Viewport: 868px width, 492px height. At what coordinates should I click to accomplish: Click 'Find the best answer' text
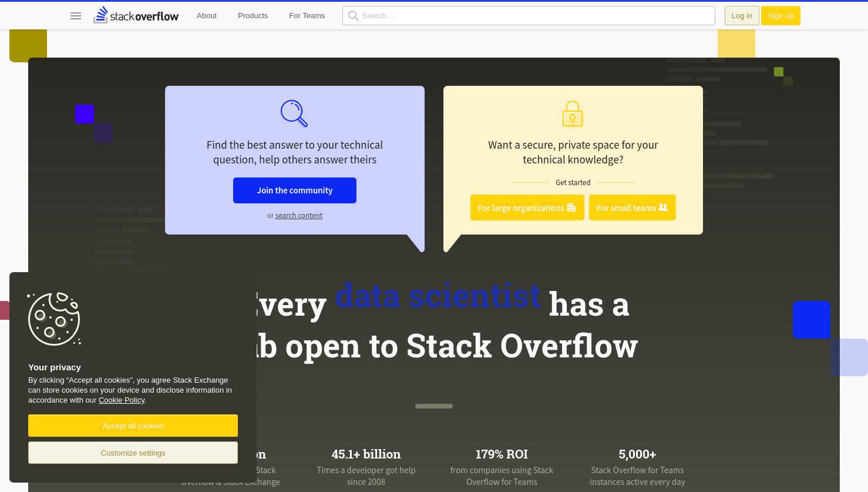pos(295,152)
